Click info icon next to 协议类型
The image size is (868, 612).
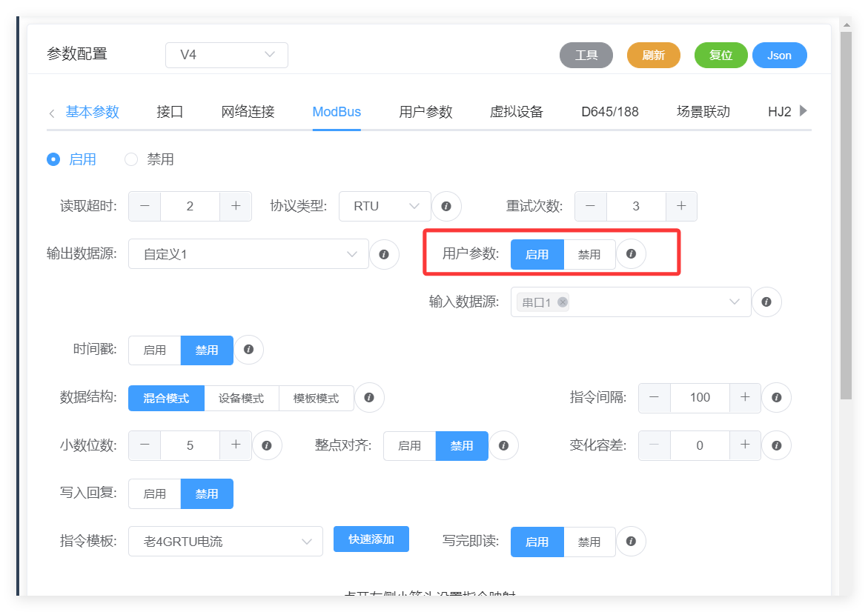tap(446, 206)
